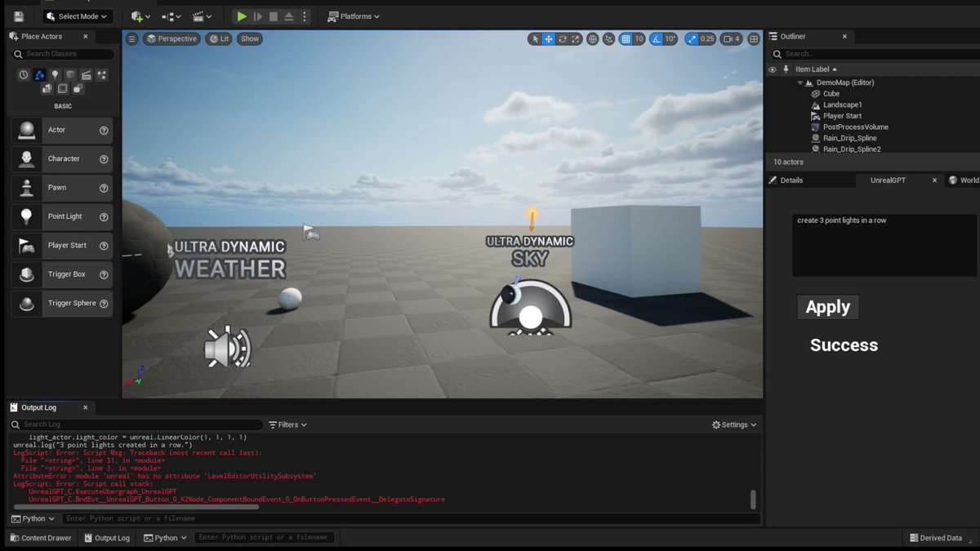The height and width of the screenshot is (551, 980).
Task: Click the Recently Placed clock icon in Place Actors
Action: (24, 74)
